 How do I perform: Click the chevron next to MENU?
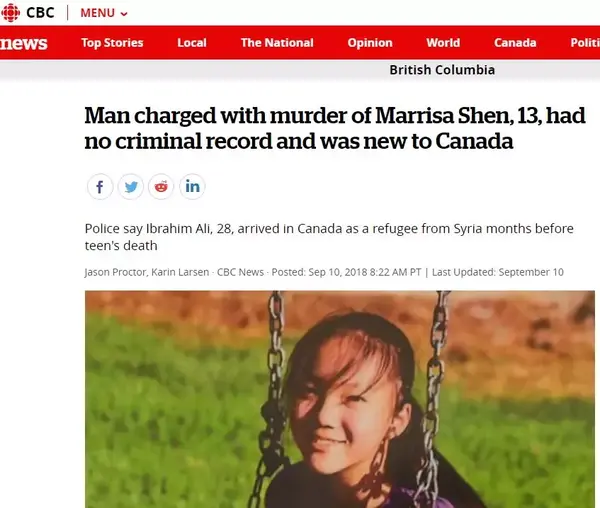click(x=124, y=14)
